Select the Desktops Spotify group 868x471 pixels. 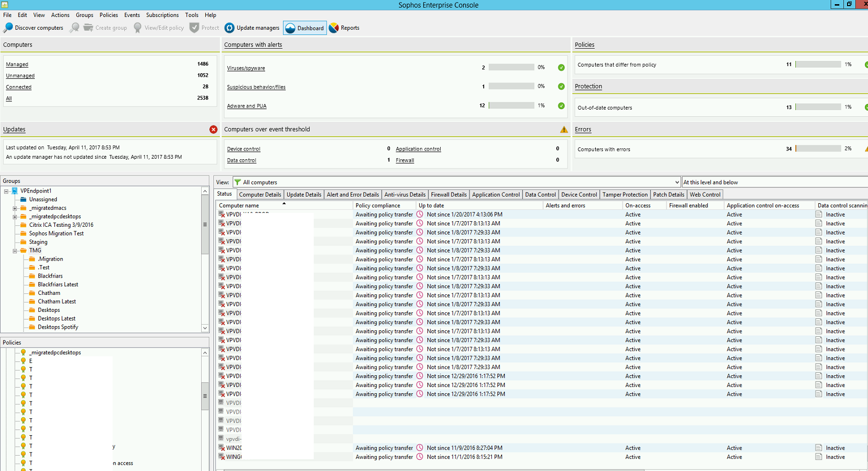point(58,327)
